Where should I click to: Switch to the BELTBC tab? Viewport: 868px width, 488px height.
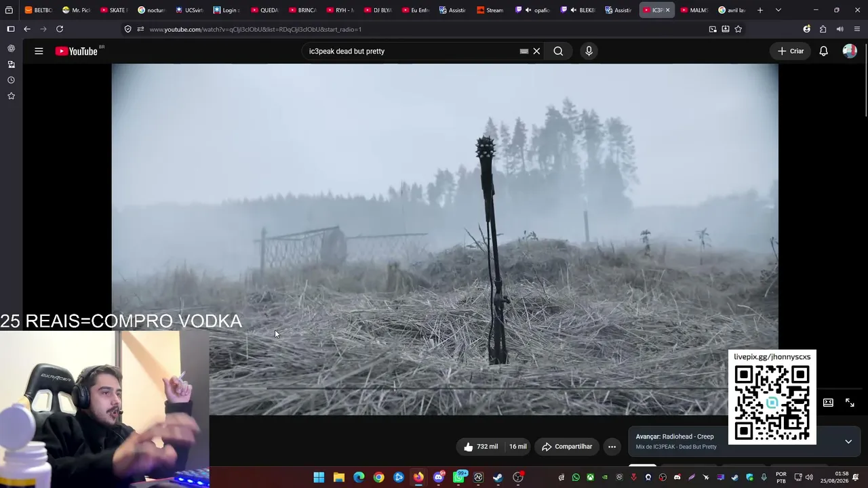pyautogui.click(x=39, y=10)
